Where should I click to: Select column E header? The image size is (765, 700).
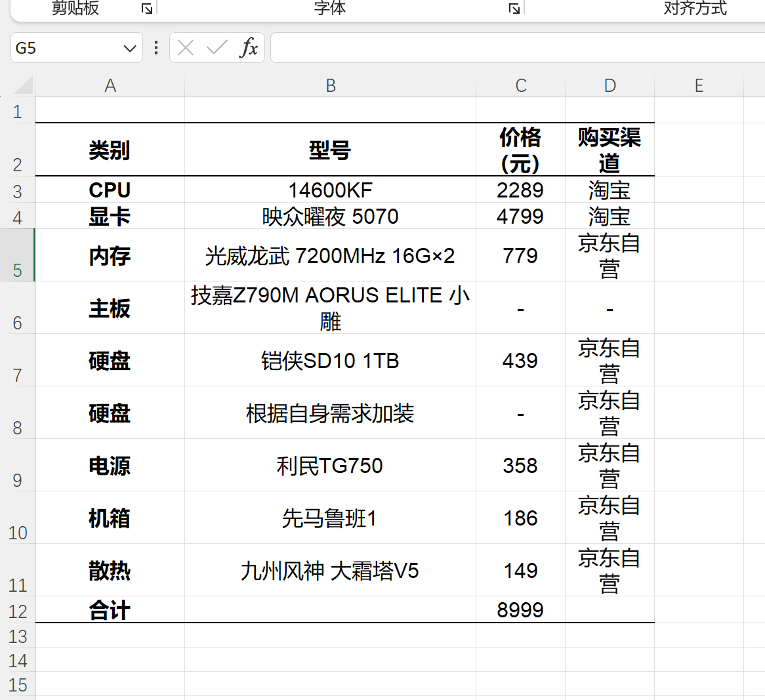pyautogui.click(x=699, y=85)
